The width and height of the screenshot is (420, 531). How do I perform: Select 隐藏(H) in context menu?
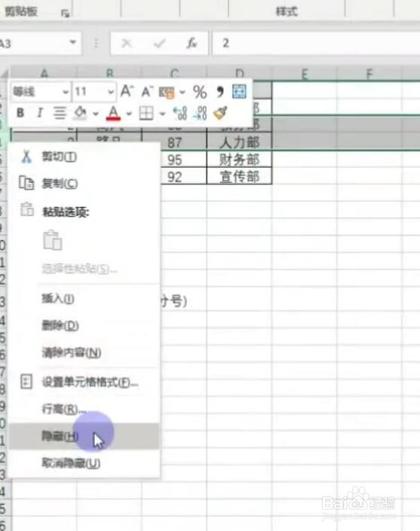(84, 436)
